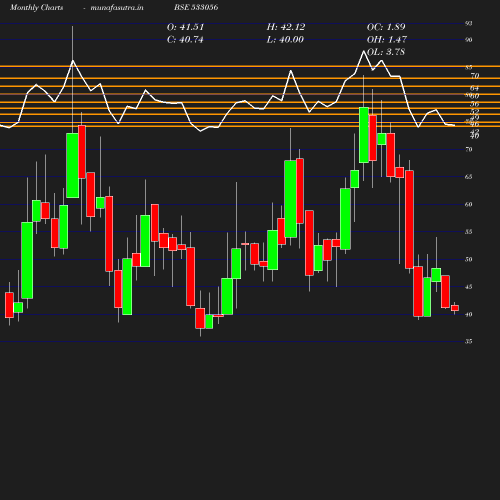Select the 45 price axis label
Screen dimensions: 500x500
click(469, 287)
